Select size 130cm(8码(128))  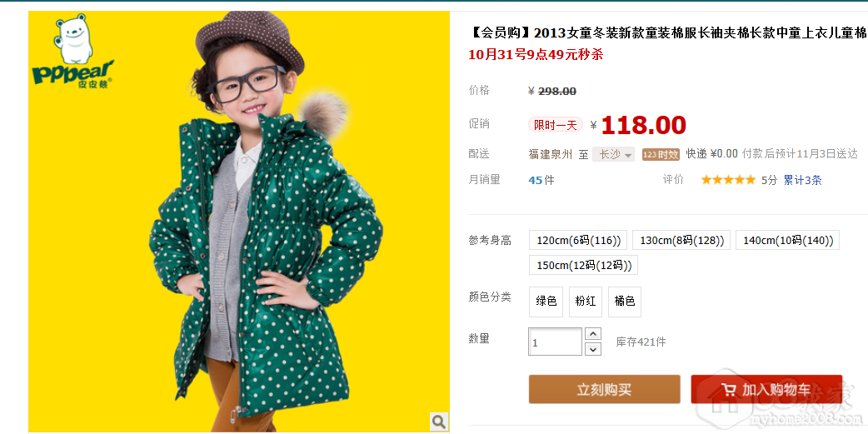click(x=681, y=240)
